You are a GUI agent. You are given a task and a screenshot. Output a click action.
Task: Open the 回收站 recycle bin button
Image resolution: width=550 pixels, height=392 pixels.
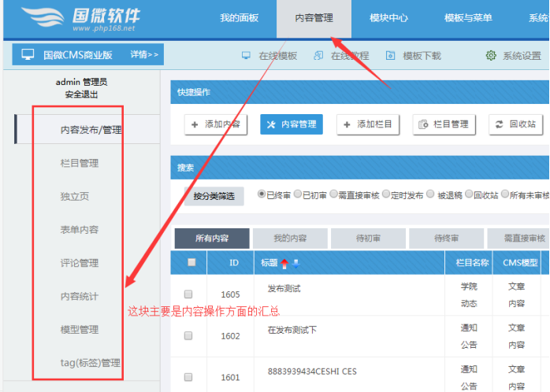pos(515,124)
